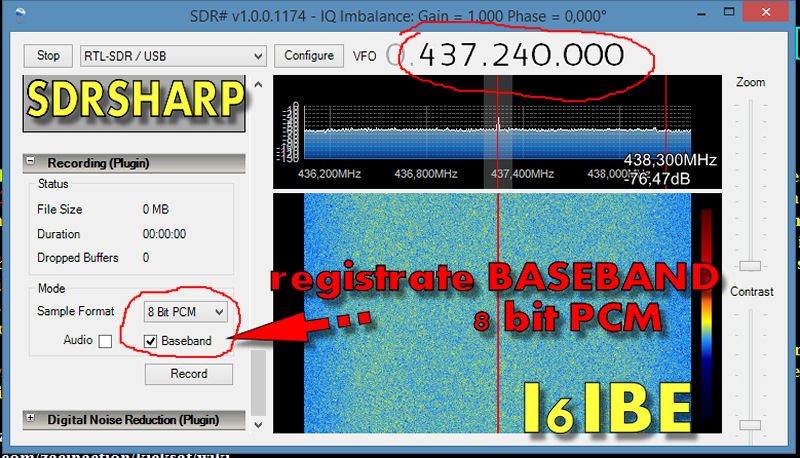Enable the Audio recording checkbox
The height and width of the screenshot is (458, 800).
pyautogui.click(x=105, y=341)
